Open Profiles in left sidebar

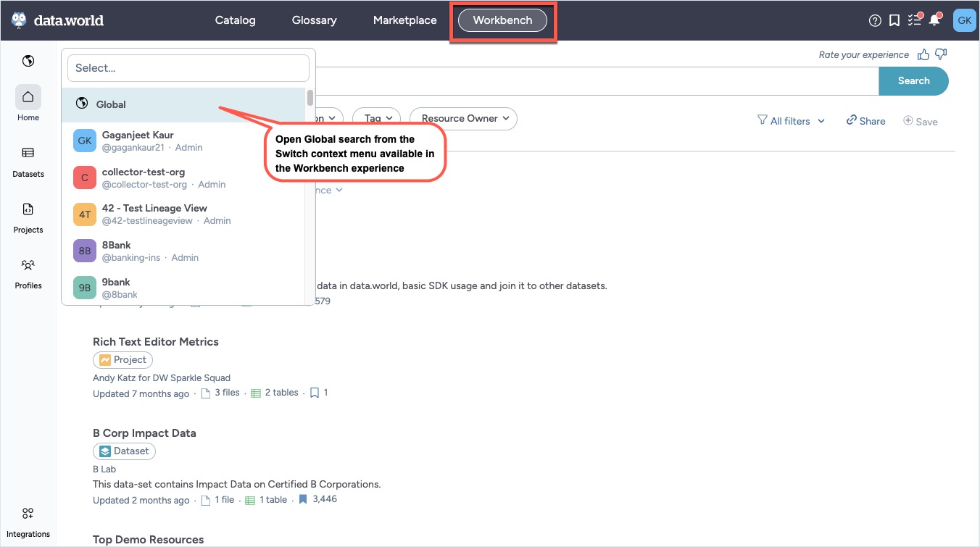tap(28, 272)
